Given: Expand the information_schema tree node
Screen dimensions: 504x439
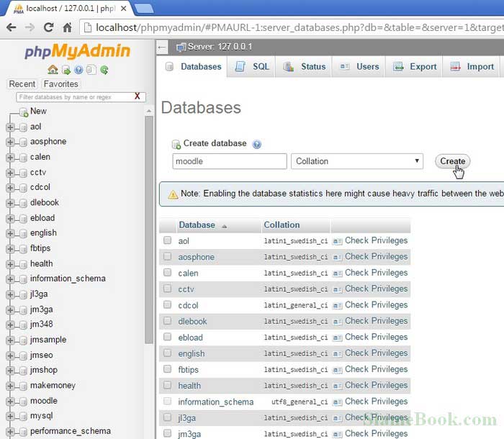Looking at the screenshot, I should (10, 279).
